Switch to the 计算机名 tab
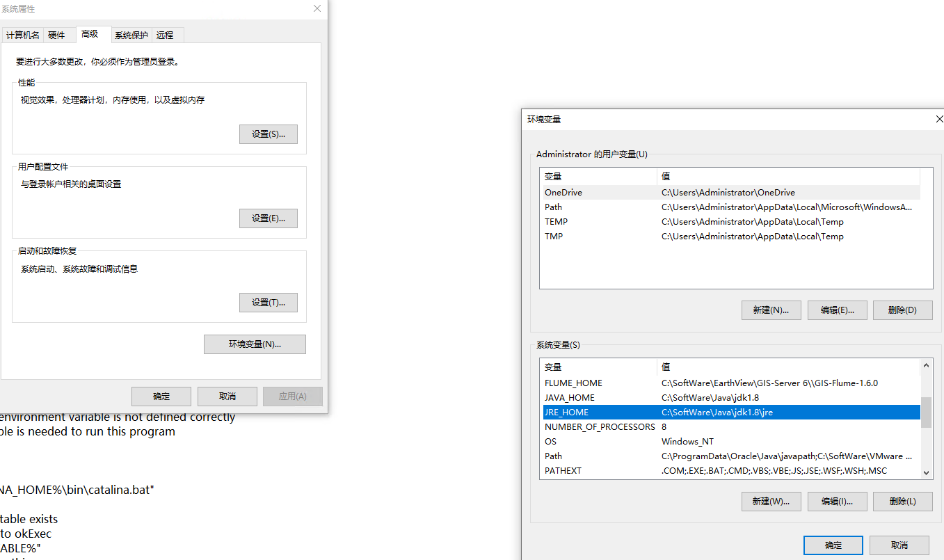The image size is (944, 560). (23, 35)
